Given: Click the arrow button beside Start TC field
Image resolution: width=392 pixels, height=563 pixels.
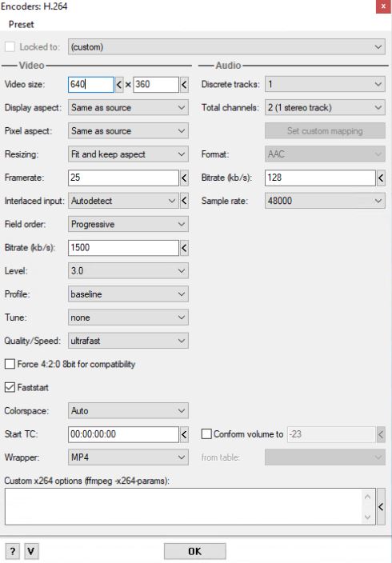Looking at the screenshot, I should pyautogui.click(x=184, y=434).
